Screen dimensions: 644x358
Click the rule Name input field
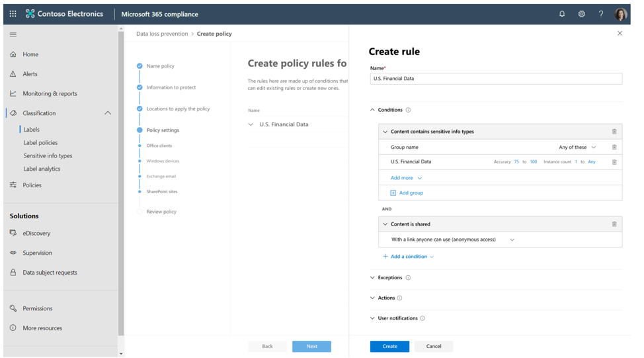[x=496, y=79]
